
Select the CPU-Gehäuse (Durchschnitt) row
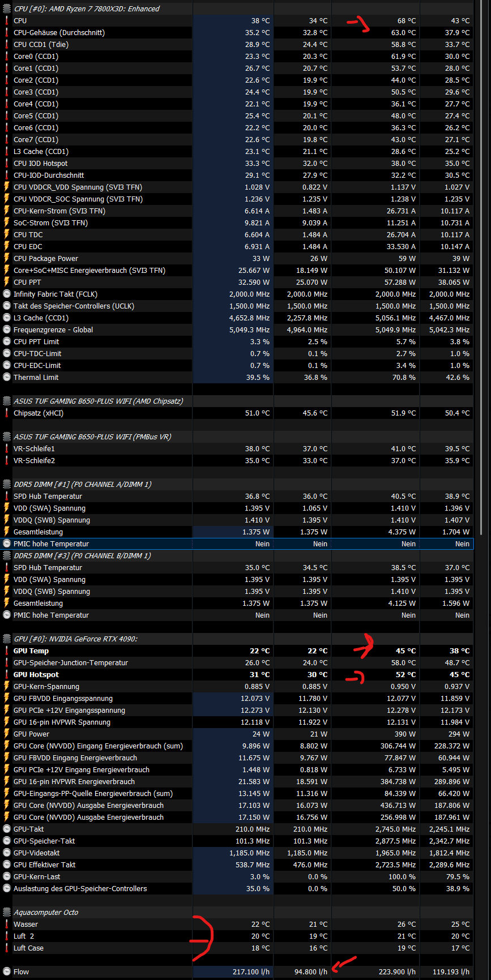click(237, 33)
